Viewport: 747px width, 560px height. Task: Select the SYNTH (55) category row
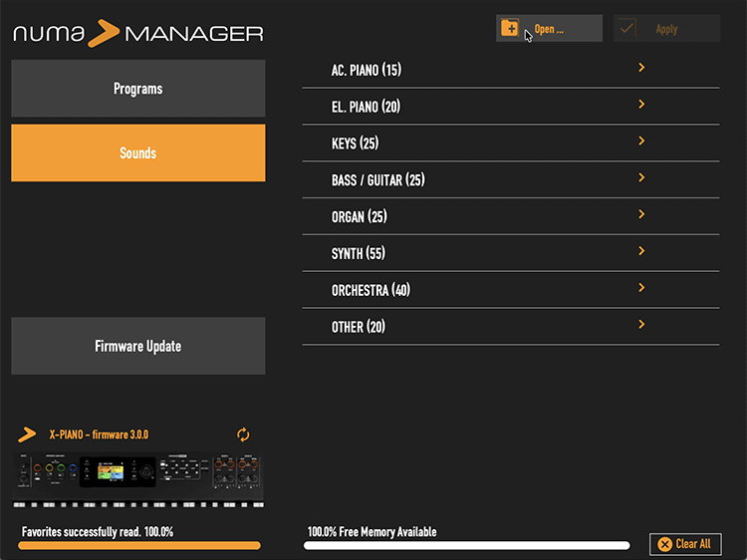[510, 253]
